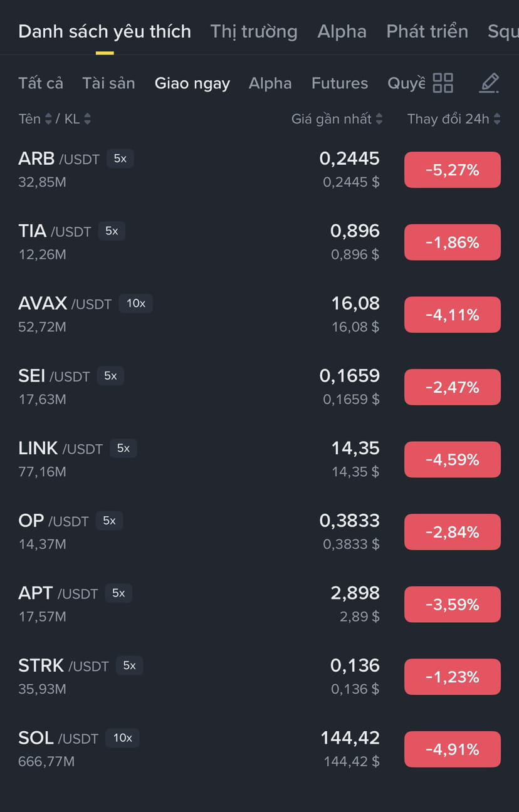Open the STRK/USDT pair row
519x812 pixels.
coord(259,677)
